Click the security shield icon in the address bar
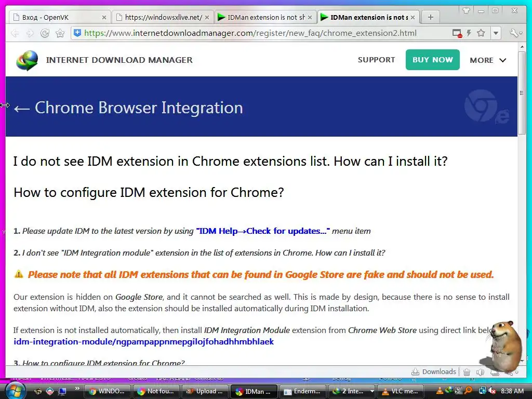 pos(77,33)
